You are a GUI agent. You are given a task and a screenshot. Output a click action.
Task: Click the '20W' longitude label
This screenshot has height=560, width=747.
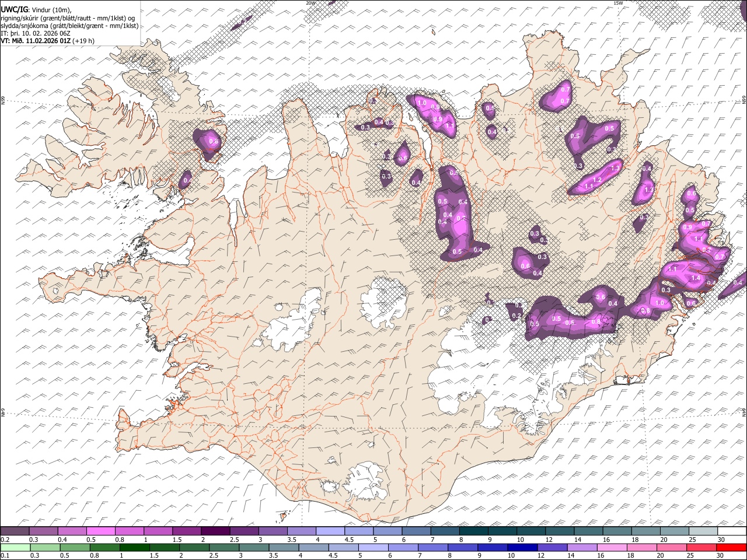tap(310, 3)
